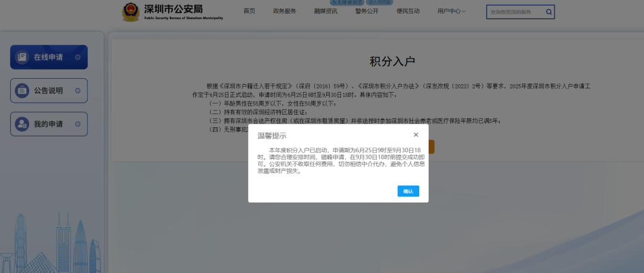Select 融媒资讯 in the top navigation
Image resolution: width=644 pixels, height=273 pixels.
(326, 11)
